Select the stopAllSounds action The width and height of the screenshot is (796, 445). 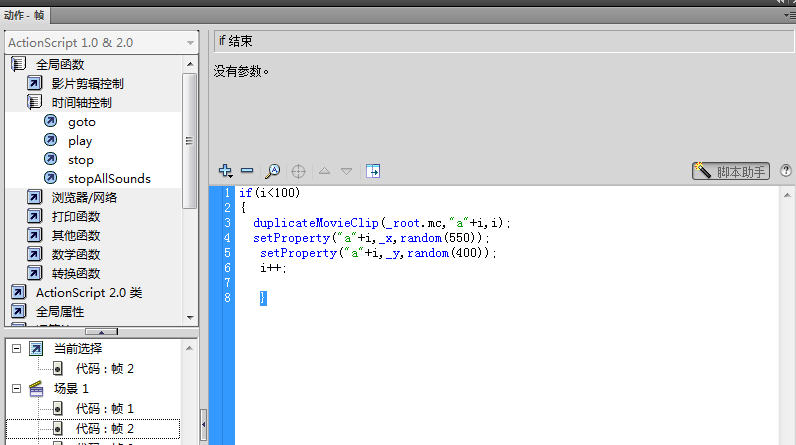pyautogui.click(x=109, y=179)
